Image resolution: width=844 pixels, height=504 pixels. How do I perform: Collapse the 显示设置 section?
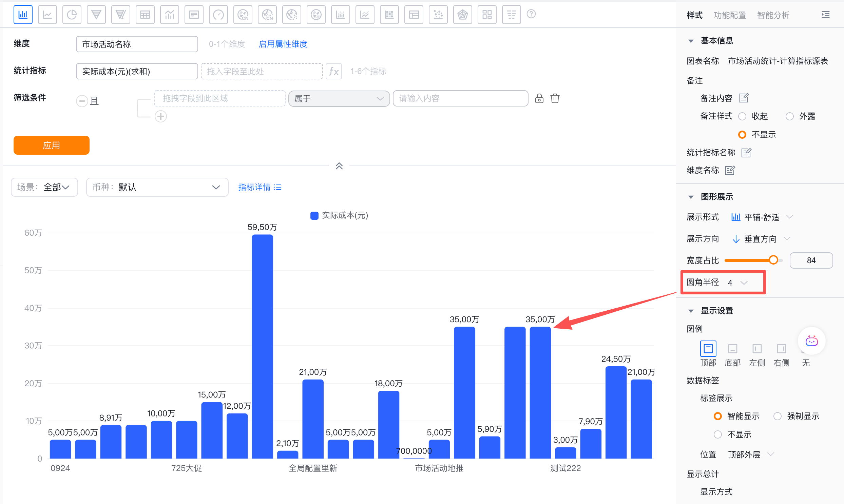tap(691, 311)
